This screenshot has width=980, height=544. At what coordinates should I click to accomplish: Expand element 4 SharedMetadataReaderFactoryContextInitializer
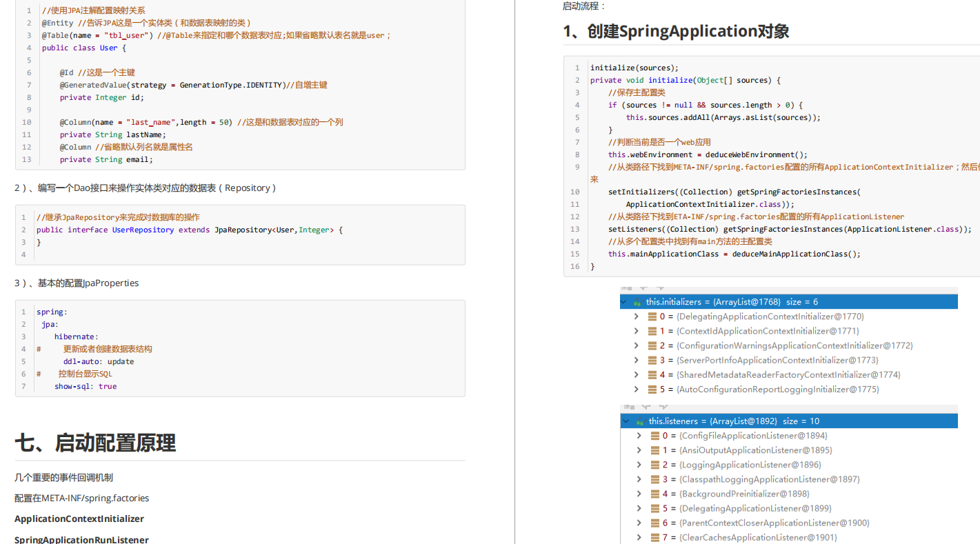637,375
